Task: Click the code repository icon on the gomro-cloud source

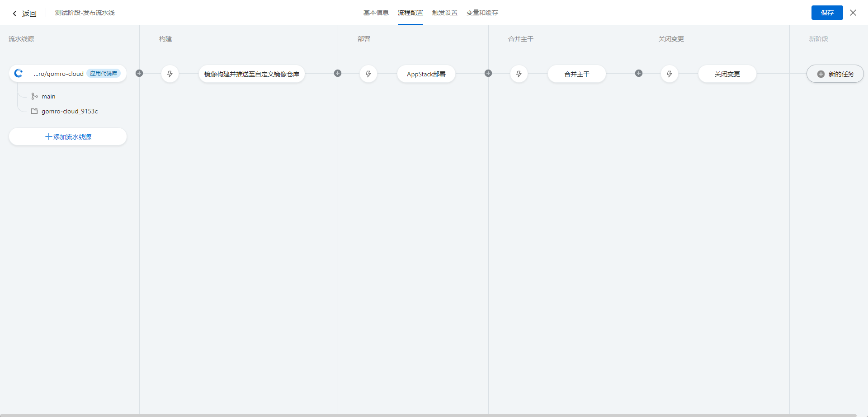Action: (x=19, y=73)
